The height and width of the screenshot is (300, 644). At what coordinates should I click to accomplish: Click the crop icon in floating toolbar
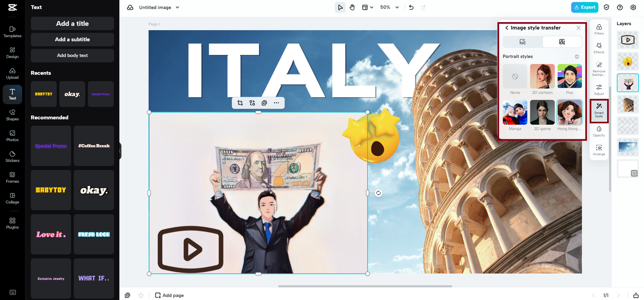(x=240, y=103)
